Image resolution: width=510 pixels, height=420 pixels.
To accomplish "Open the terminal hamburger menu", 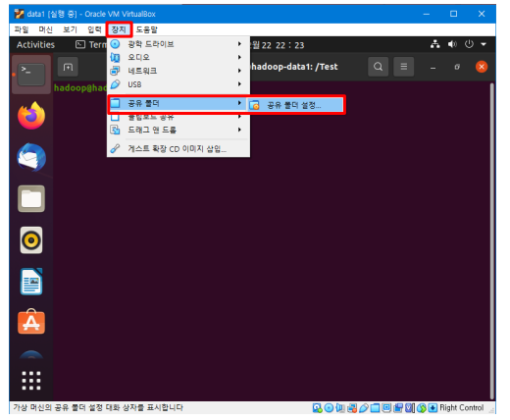I will click(x=404, y=67).
